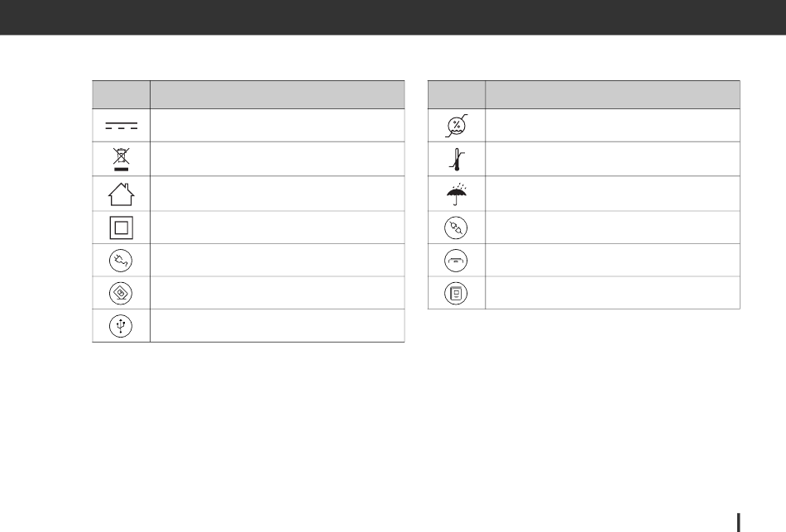The width and height of the screenshot is (786, 532).
Task: Click the house indoor-use symbol
Action: [x=121, y=194]
